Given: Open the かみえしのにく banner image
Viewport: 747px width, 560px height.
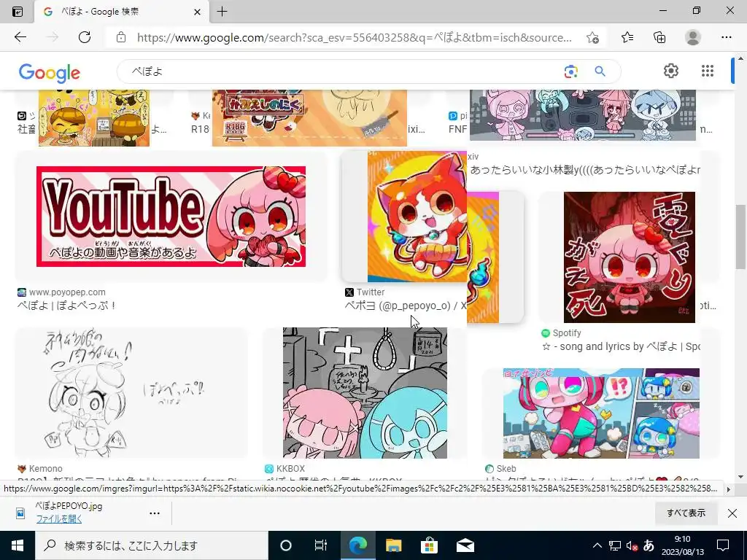Looking at the screenshot, I should click(x=309, y=118).
